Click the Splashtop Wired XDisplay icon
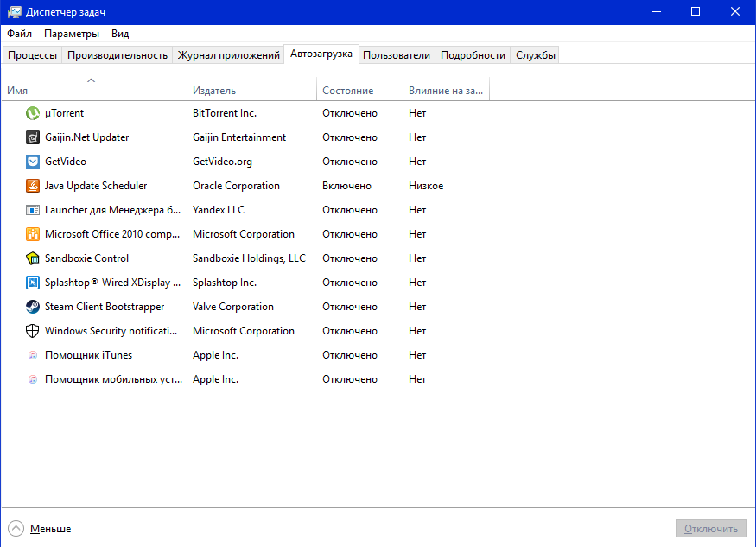 point(32,283)
